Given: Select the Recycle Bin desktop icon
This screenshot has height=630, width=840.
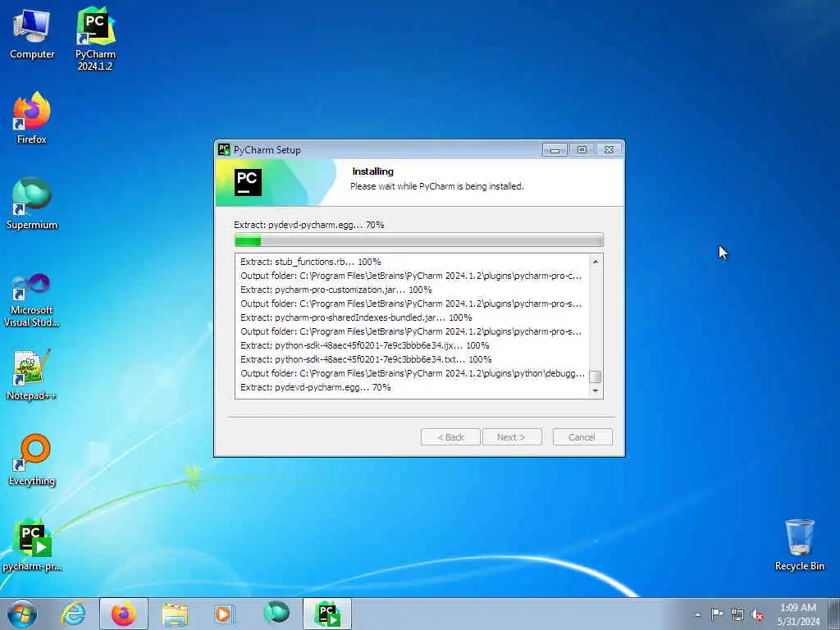Looking at the screenshot, I should [799, 546].
